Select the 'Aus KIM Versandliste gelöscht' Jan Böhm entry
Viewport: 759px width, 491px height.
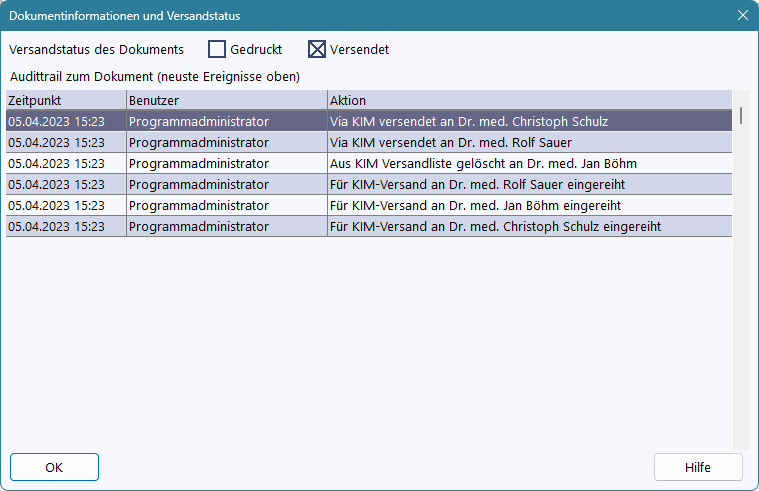[482, 163]
